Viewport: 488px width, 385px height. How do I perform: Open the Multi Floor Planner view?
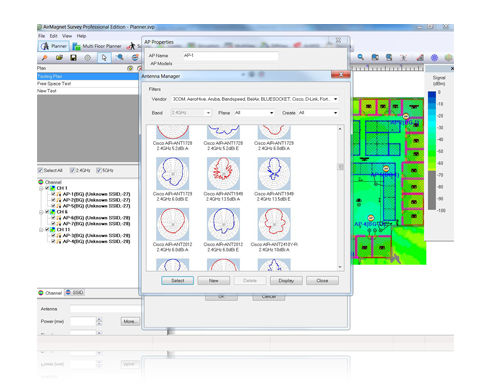tap(97, 46)
